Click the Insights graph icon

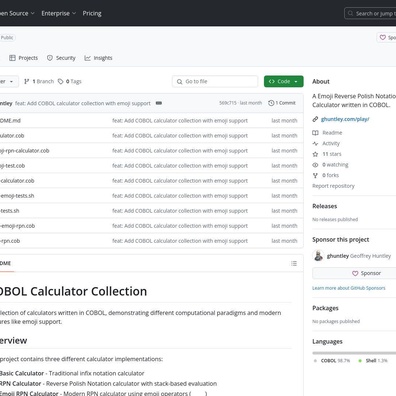click(x=87, y=58)
